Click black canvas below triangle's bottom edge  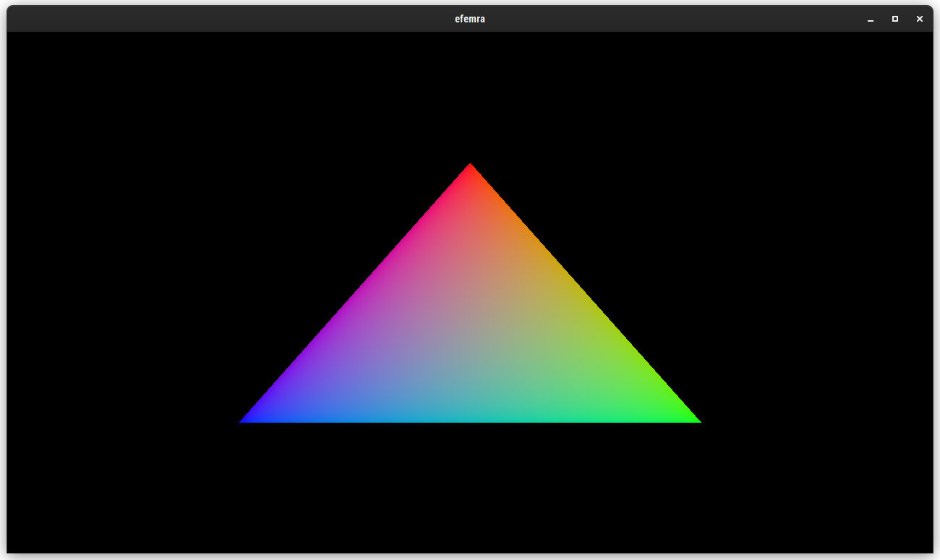[x=470, y=491]
